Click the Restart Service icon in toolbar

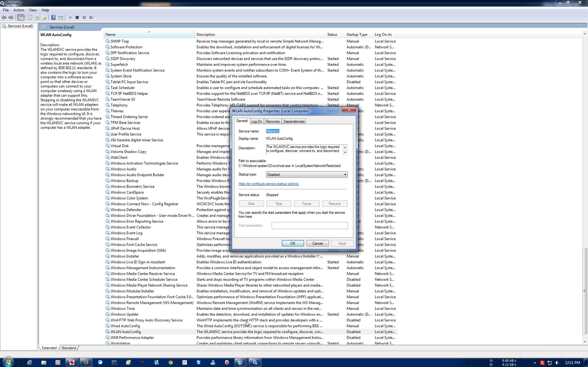coord(91,17)
